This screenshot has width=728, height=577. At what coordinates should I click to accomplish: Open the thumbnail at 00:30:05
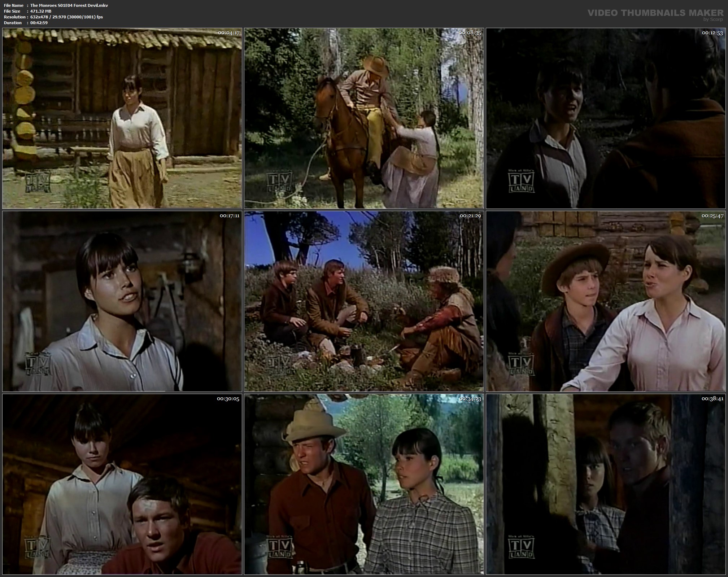pyautogui.click(x=122, y=484)
